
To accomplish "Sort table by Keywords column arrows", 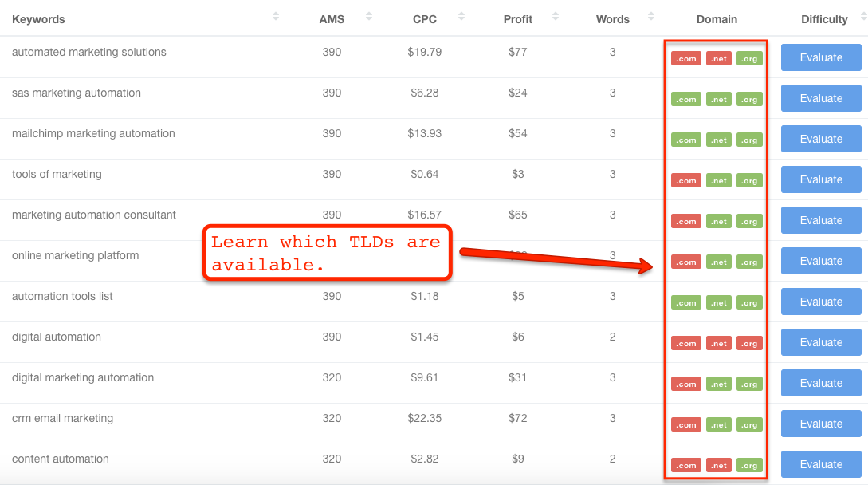I will pyautogui.click(x=276, y=16).
